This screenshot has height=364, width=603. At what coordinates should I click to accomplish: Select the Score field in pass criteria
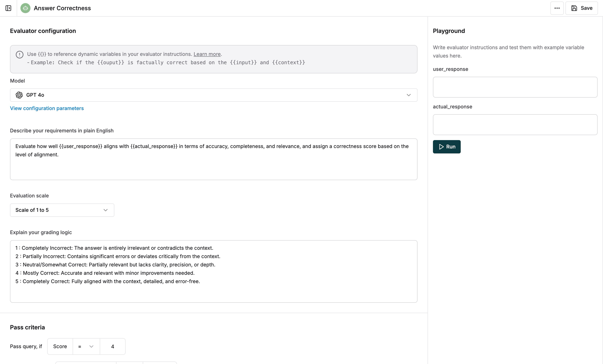(x=60, y=346)
